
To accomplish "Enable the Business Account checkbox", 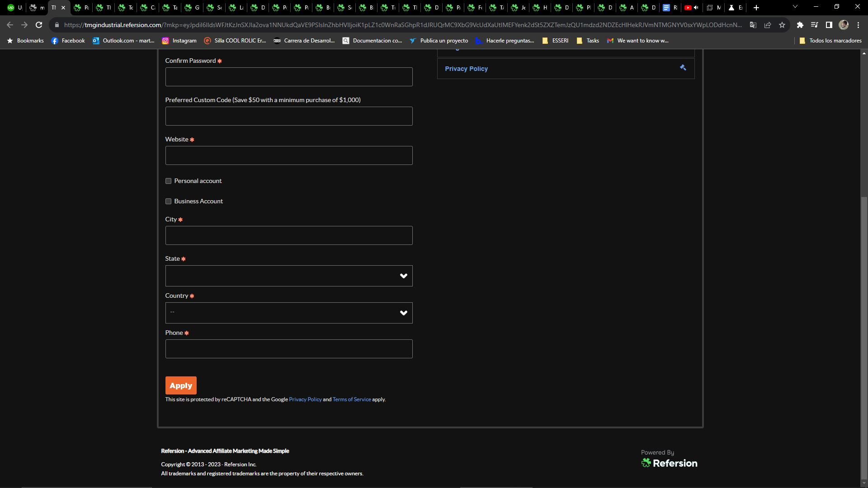I will tap(169, 201).
